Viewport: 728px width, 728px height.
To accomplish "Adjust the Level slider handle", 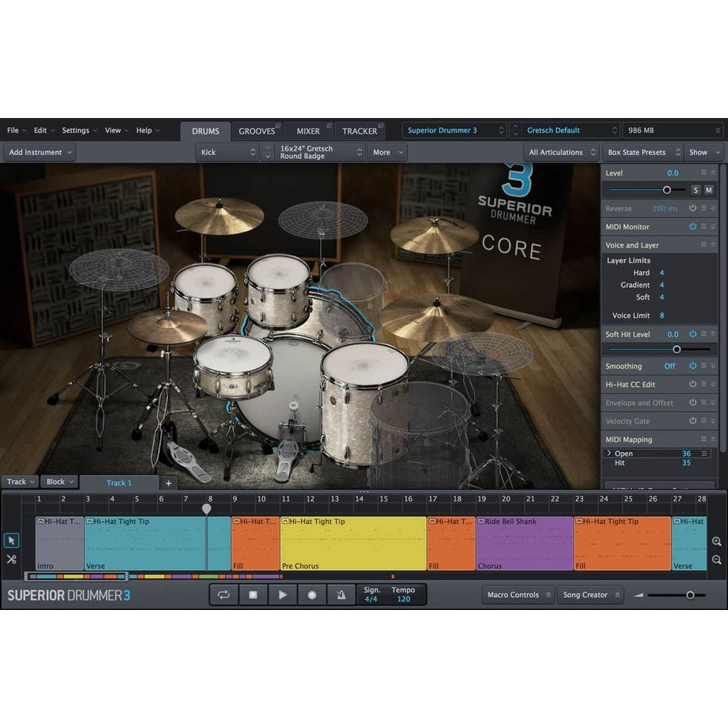I will (x=667, y=190).
